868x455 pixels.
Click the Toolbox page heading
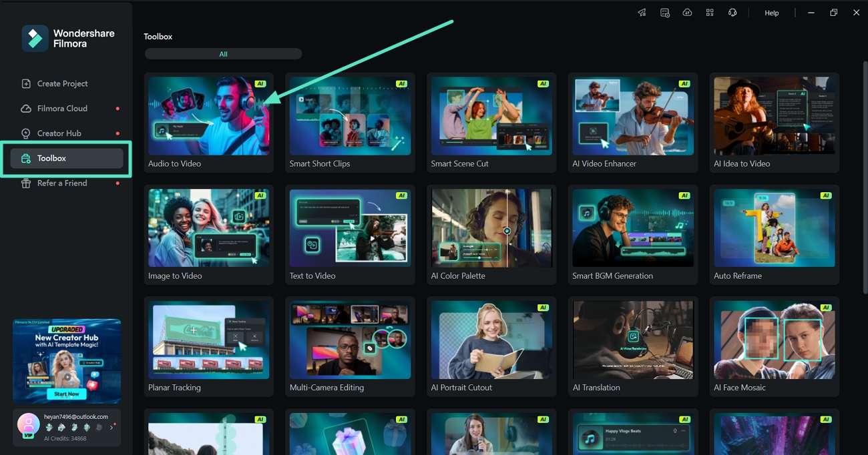(158, 37)
